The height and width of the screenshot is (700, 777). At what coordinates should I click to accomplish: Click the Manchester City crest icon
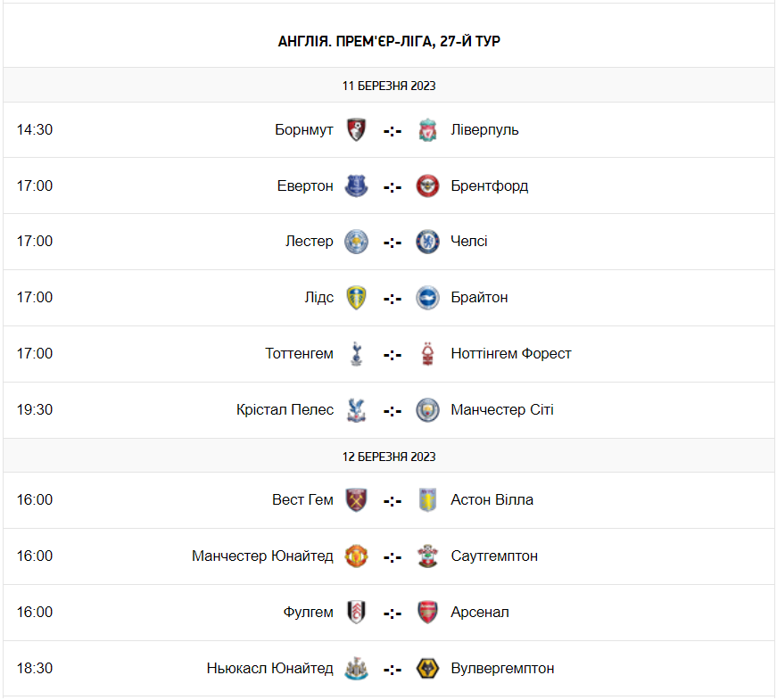click(428, 410)
